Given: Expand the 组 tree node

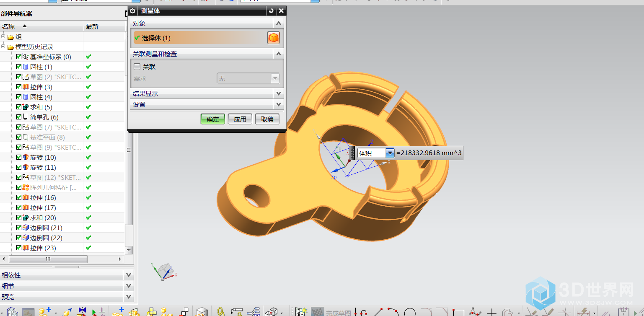Looking at the screenshot, I should [x=3, y=36].
